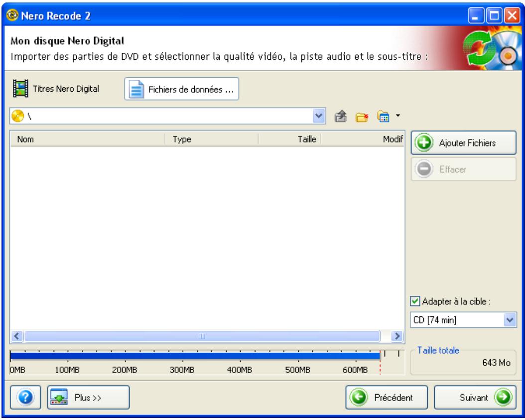The image size is (525, 420).
Task: Open the view mode icon
Action: coord(384,117)
